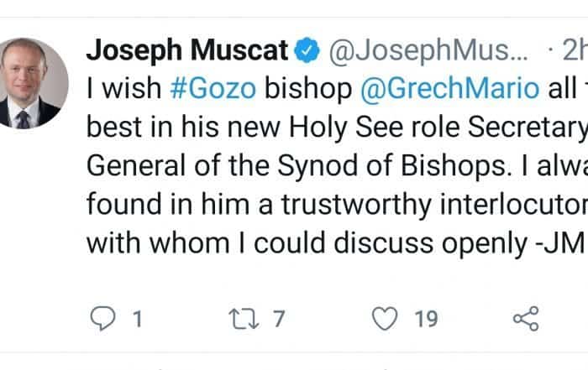
Task: Open the Joseph Muscat display name link
Action: coord(186,52)
